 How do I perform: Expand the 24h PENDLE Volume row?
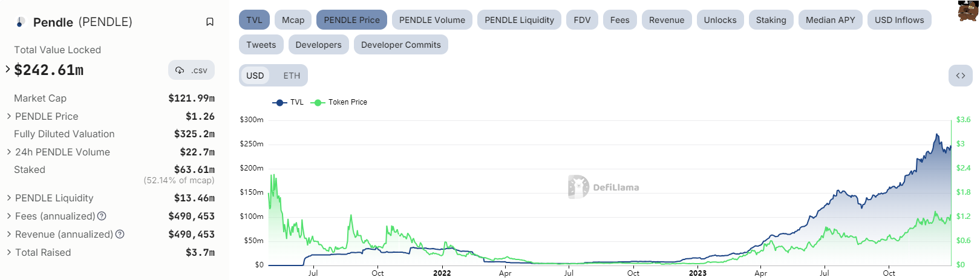(9, 152)
